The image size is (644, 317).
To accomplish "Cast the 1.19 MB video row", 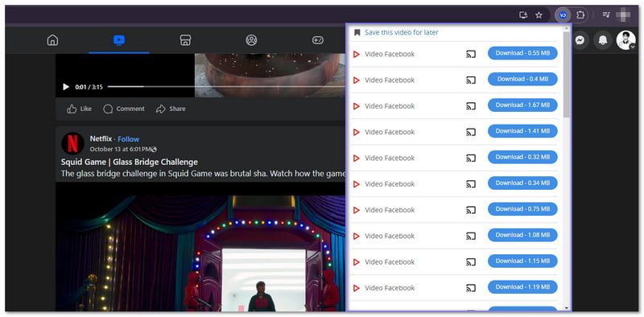I will pyautogui.click(x=471, y=288).
